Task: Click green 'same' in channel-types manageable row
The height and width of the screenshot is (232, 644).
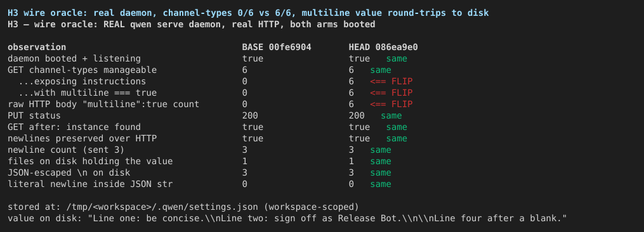Action: [380, 70]
